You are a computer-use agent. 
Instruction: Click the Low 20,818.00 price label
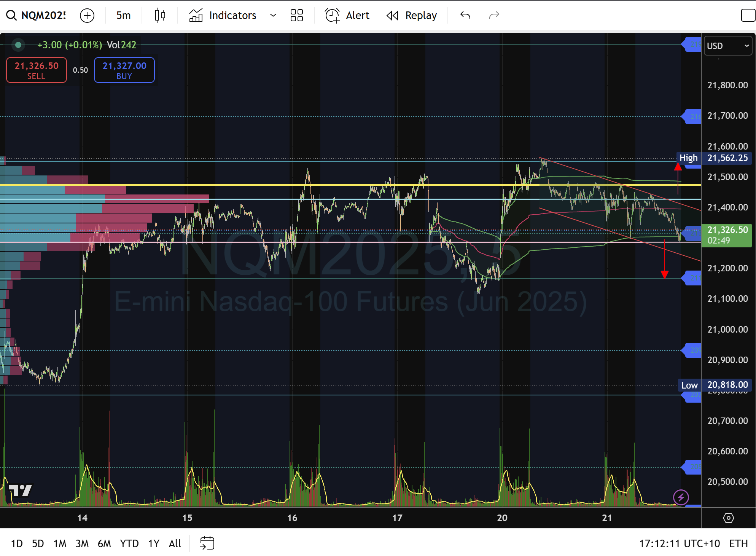[715, 385]
